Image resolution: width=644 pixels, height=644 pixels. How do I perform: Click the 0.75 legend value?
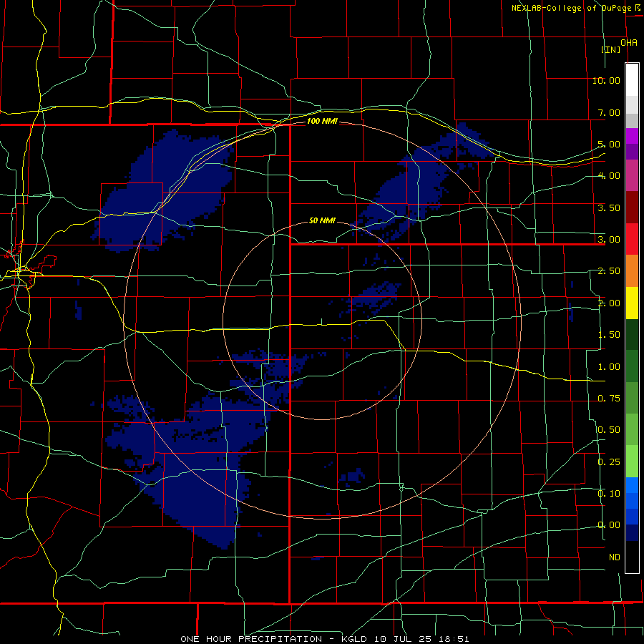click(x=609, y=399)
